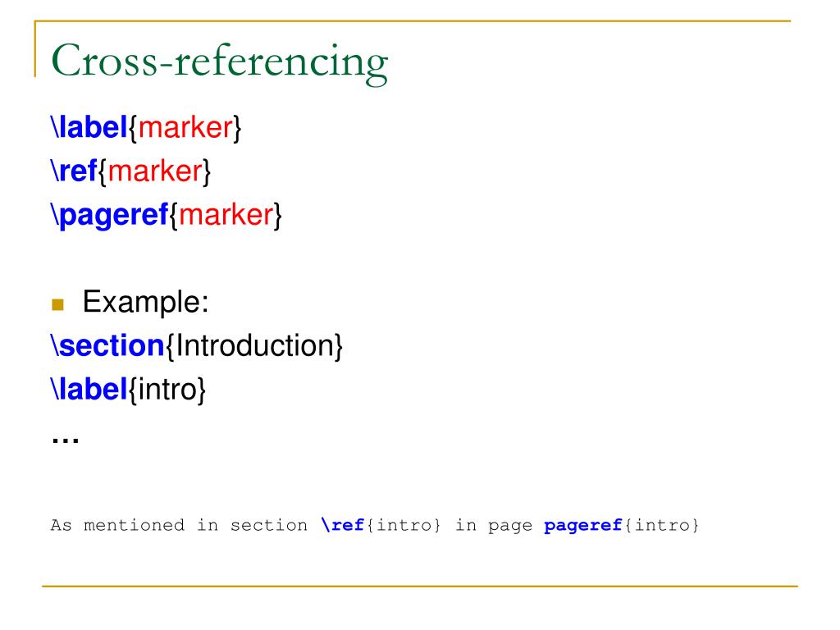Click \ref{intro} in the bottom sentence
Screen dimensions: 840x630
[x=381, y=525]
